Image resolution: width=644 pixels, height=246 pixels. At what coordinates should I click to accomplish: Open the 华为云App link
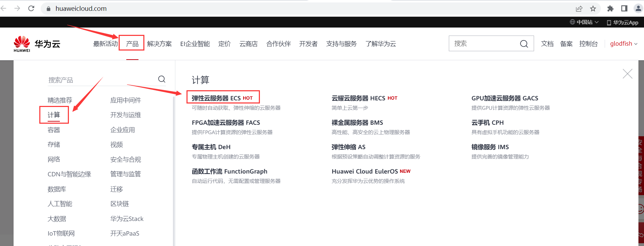click(x=622, y=22)
